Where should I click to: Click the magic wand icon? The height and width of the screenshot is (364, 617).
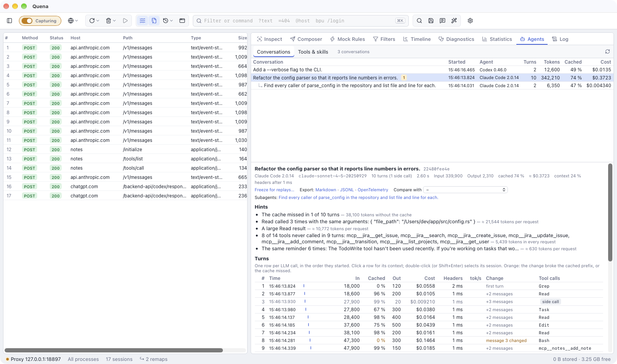click(x=454, y=21)
